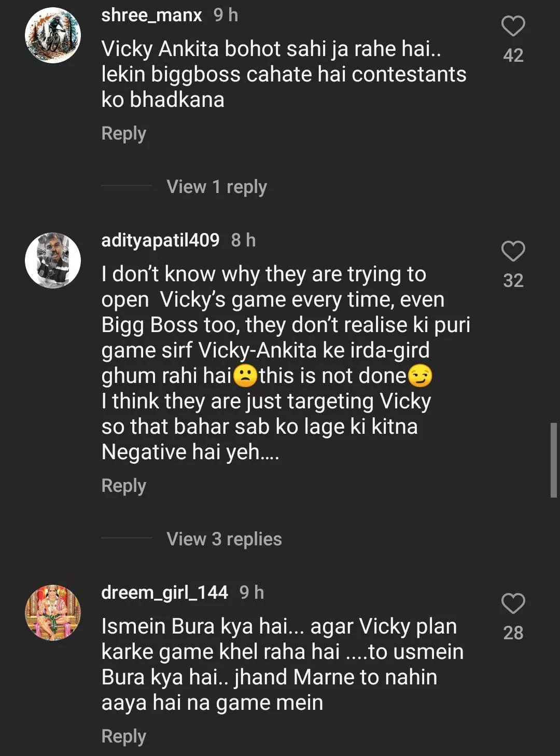This screenshot has height=756, width=560.
Task: Expand View 3 replies under adityapatil409
Action: click(224, 539)
